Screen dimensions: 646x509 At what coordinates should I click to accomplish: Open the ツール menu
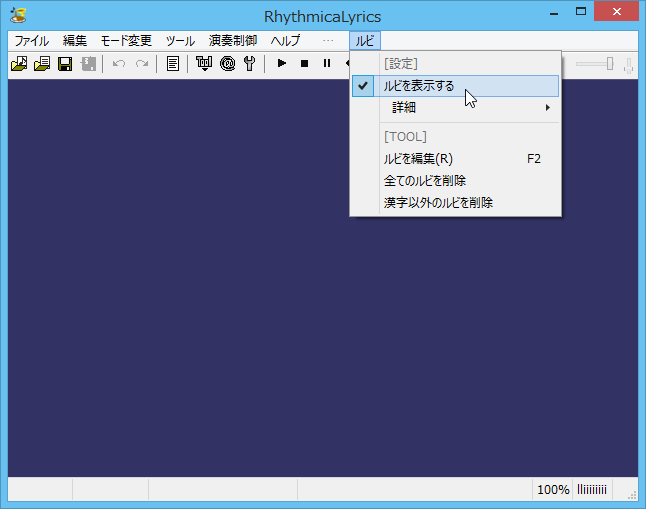tap(180, 41)
